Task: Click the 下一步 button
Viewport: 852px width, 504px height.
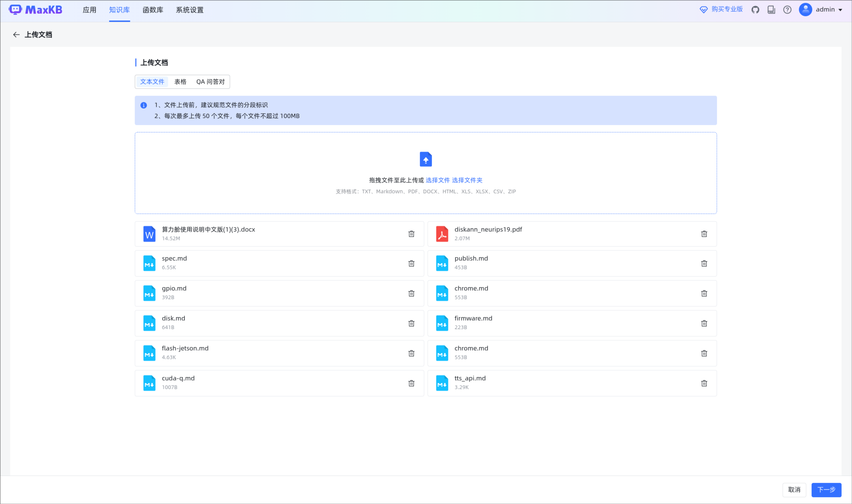Action: [826, 490]
